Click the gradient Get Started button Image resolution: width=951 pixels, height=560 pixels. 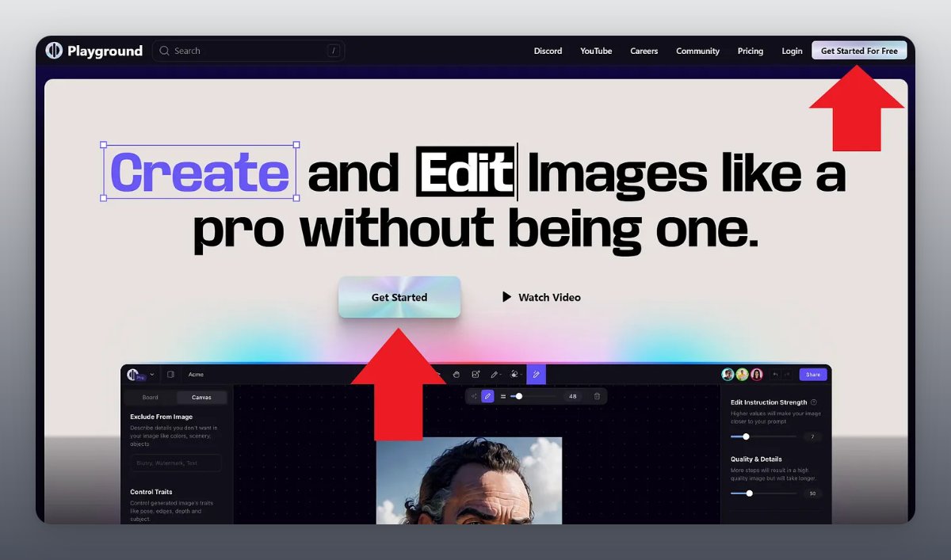(x=399, y=297)
